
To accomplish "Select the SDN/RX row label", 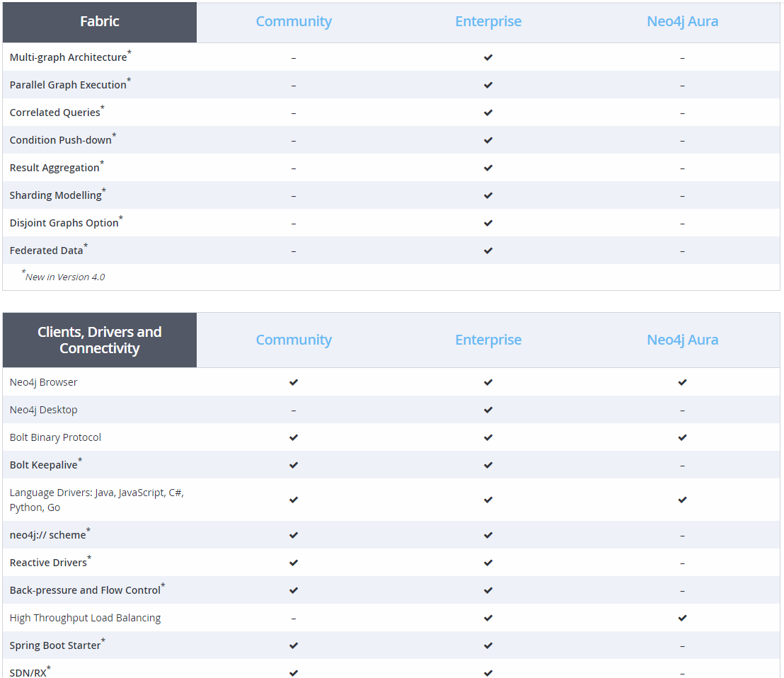I will point(30,672).
